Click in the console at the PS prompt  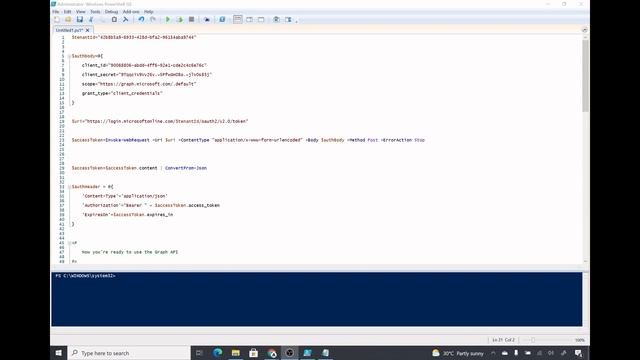click(85, 276)
